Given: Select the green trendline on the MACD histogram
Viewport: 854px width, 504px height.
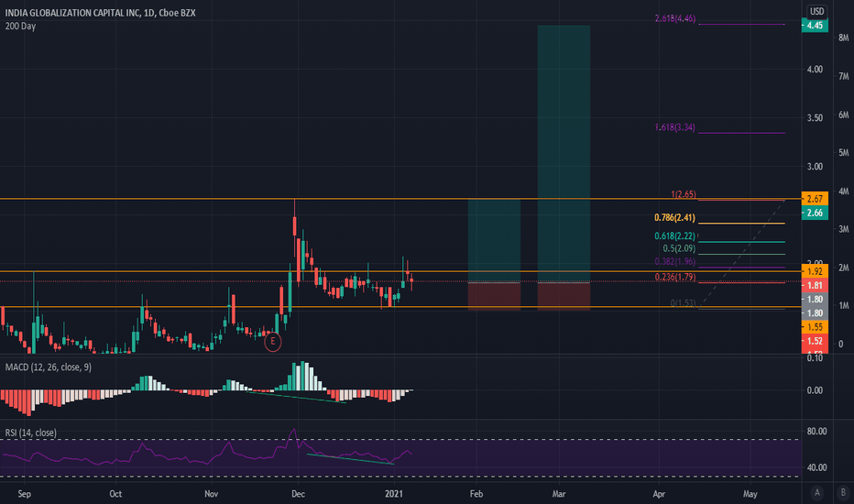Looking at the screenshot, I should click(x=296, y=397).
